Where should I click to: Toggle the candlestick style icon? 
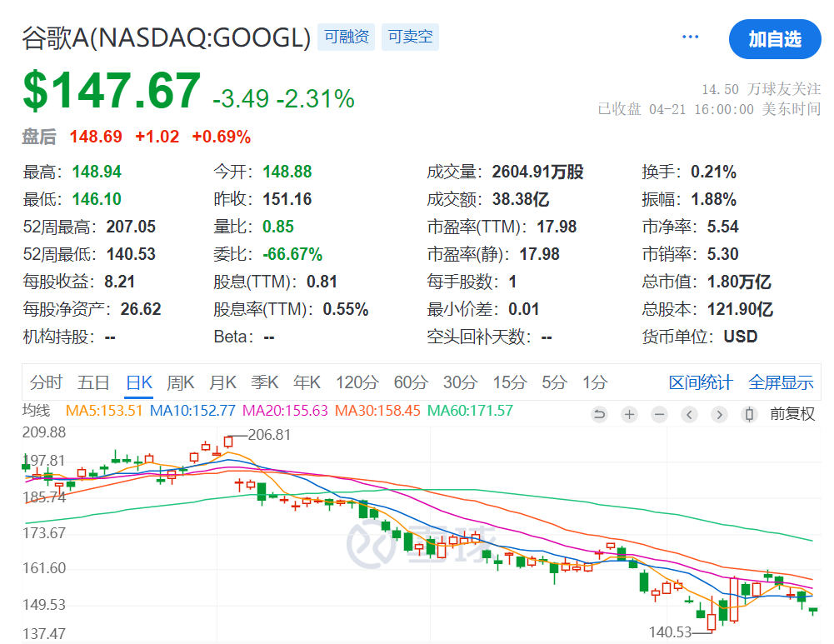pyautogui.click(x=749, y=414)
